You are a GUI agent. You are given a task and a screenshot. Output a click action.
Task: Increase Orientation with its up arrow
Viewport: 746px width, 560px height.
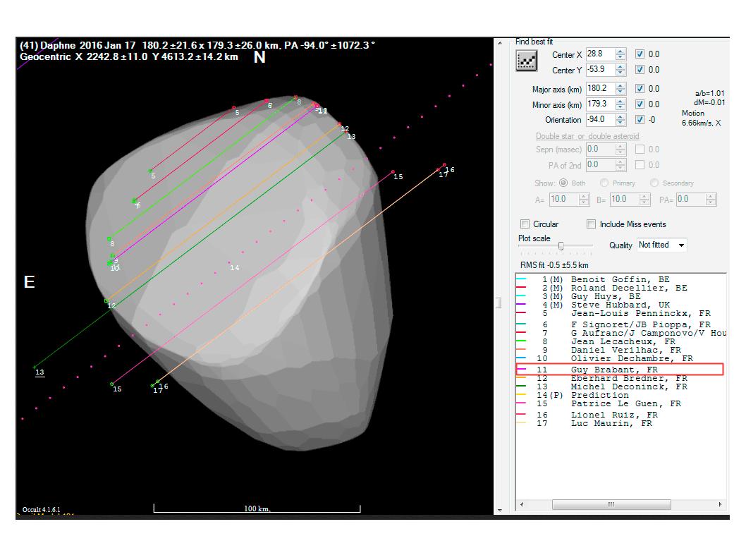(620, 116)
